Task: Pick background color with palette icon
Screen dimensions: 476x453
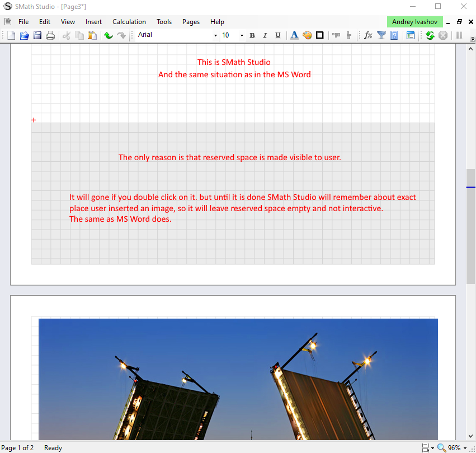Action: click(307, 35)
